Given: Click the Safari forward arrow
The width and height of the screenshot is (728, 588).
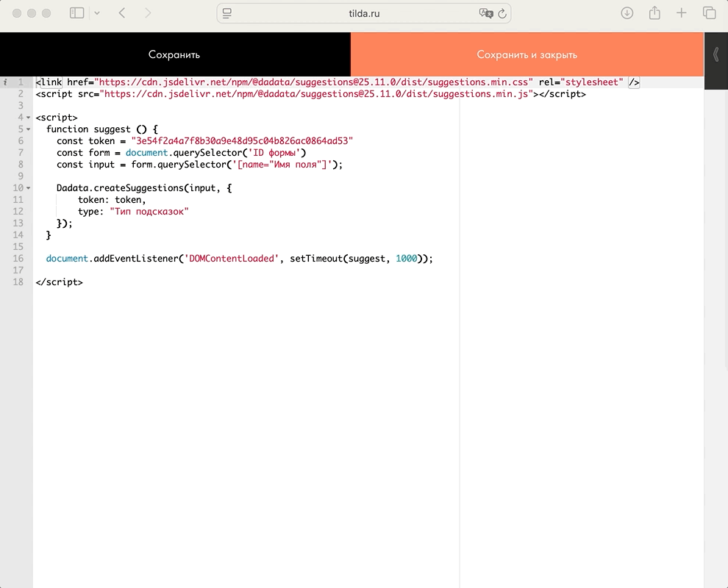Looking at the screenshot, I should (148, 13).
